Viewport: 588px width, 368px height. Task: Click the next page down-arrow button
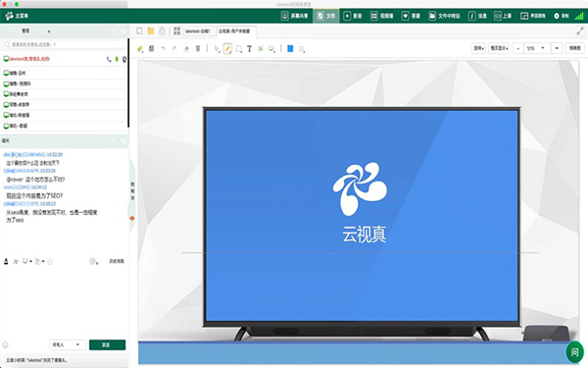pos(557,48)
